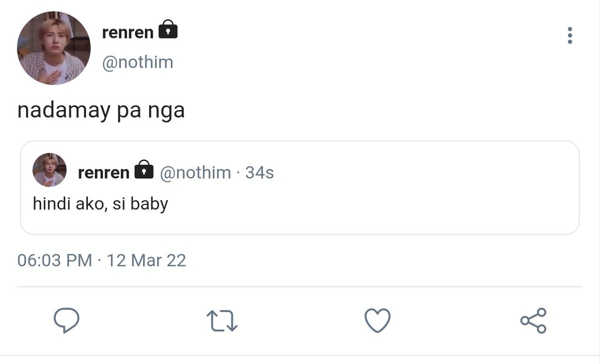This screenshot has height=364, width=600.
Task: Click the renren name inside the quoted tweet
Action: [x=103, y=172]
